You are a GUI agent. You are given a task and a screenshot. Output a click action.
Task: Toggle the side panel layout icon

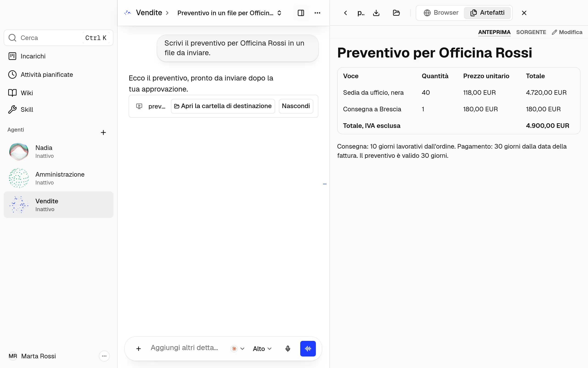(301, 13)
